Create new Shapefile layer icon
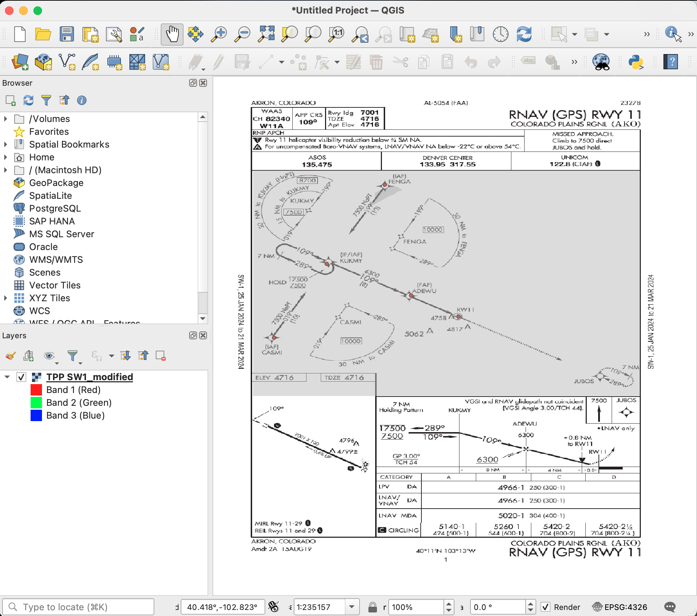The width and height of the screenshot is (697, 616). [x=67, y=62]
